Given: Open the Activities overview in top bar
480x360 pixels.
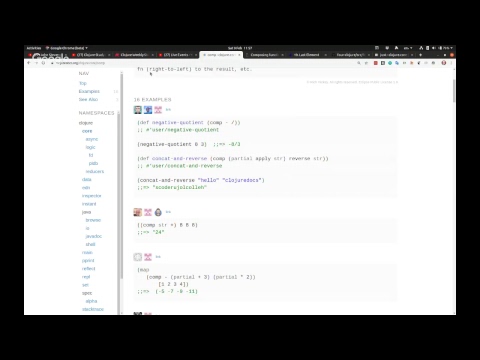Looking at the screenshot, I should coord(34,48).
